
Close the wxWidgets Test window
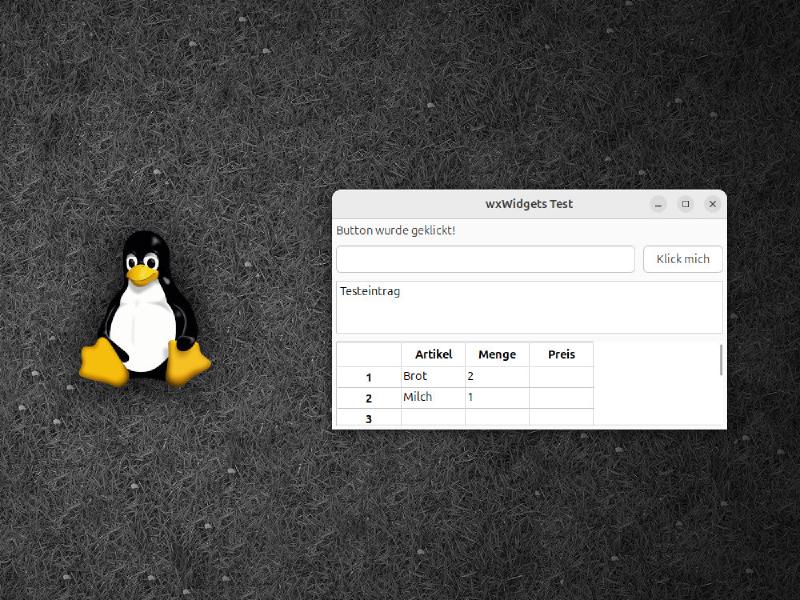point(712,204)
